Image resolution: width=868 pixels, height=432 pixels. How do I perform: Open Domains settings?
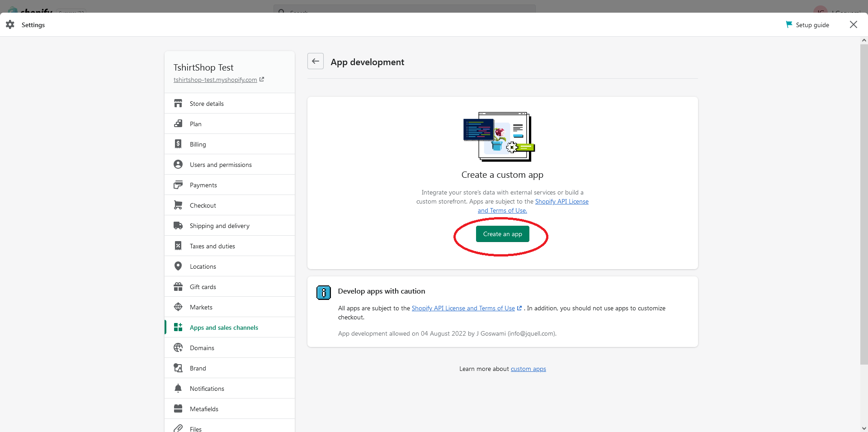click(230, 347)
